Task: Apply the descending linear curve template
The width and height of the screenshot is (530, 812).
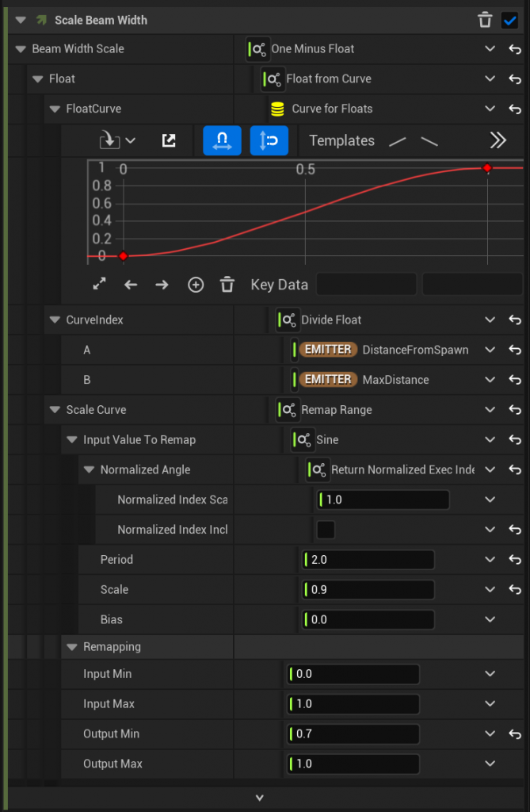Action: click(x=429, y=141)
